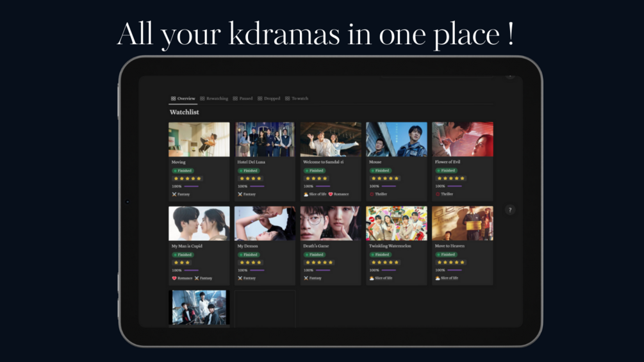Click the Thriller tag icon on Mouse
644x362 pixels.
pos(372,194)
